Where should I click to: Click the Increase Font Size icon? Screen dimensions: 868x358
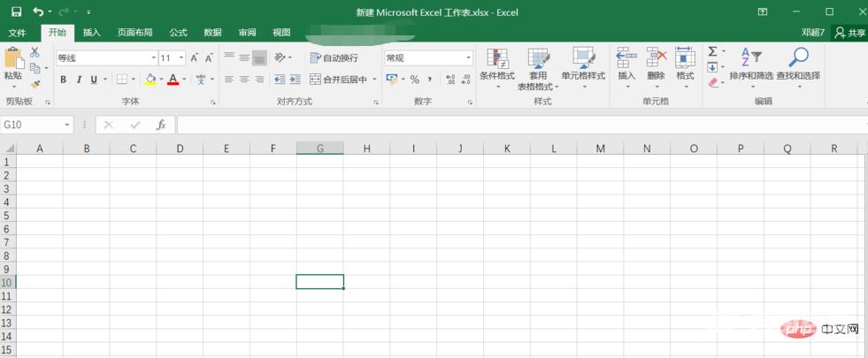194,57
